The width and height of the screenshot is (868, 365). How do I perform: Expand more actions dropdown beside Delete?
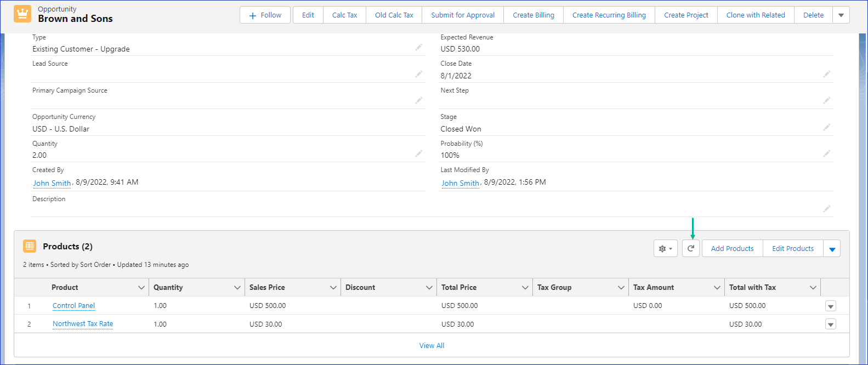tap(841, 15)
